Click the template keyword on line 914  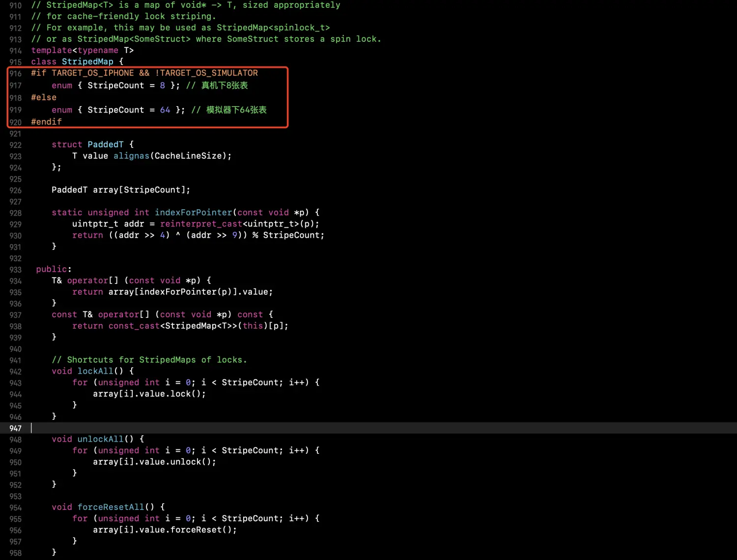tap(52, 51)
